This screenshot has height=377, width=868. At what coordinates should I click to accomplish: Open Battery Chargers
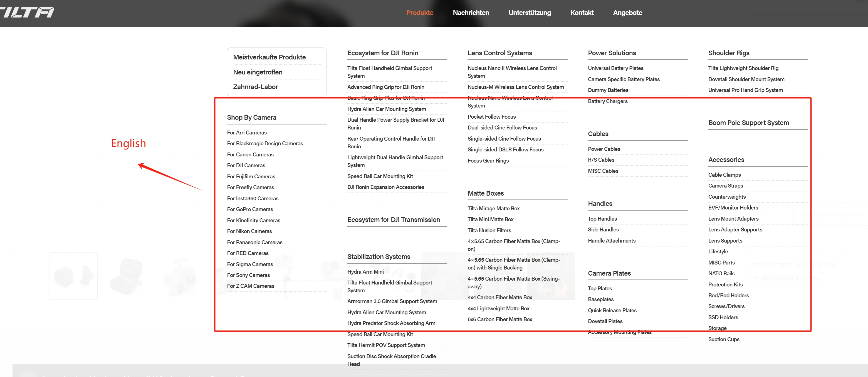[607, 101]
